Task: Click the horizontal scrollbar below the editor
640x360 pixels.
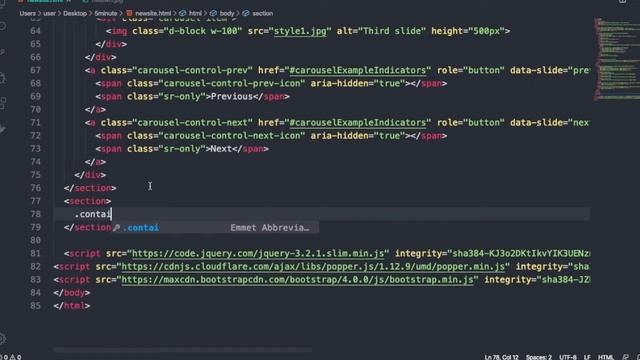Action: coord(182,350)
